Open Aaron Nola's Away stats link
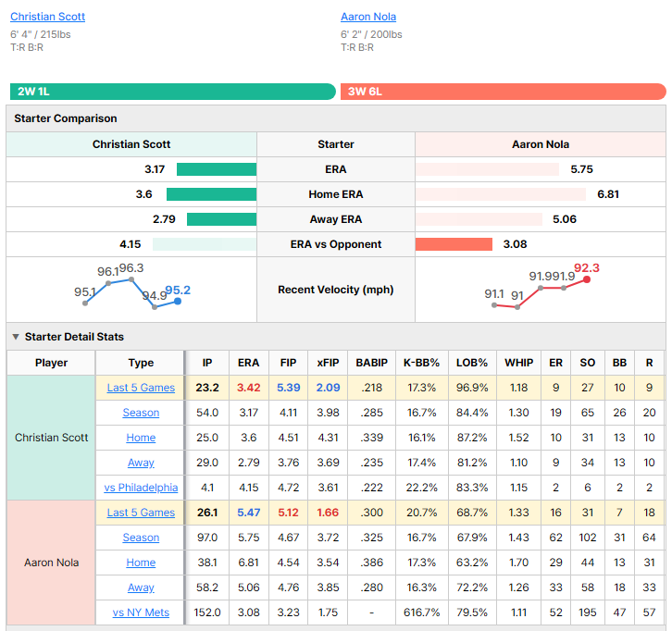Viewport: 672px width, 631px height. (x=141, y=588)
